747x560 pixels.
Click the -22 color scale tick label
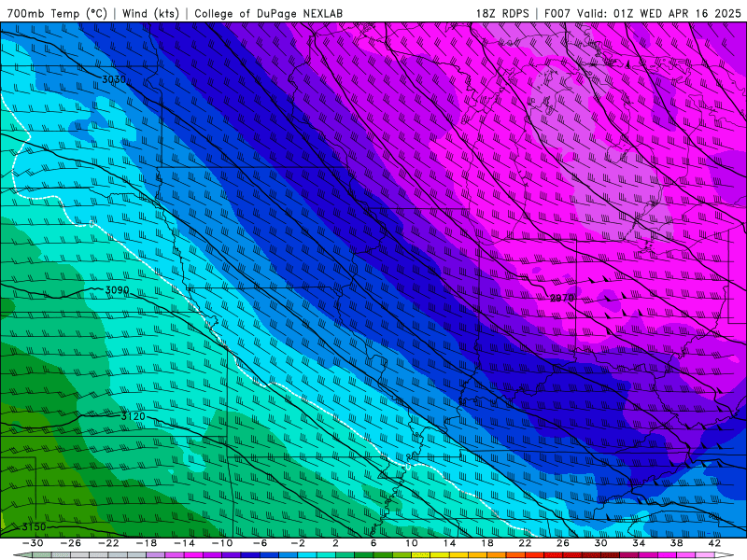(x=108, y=543)
